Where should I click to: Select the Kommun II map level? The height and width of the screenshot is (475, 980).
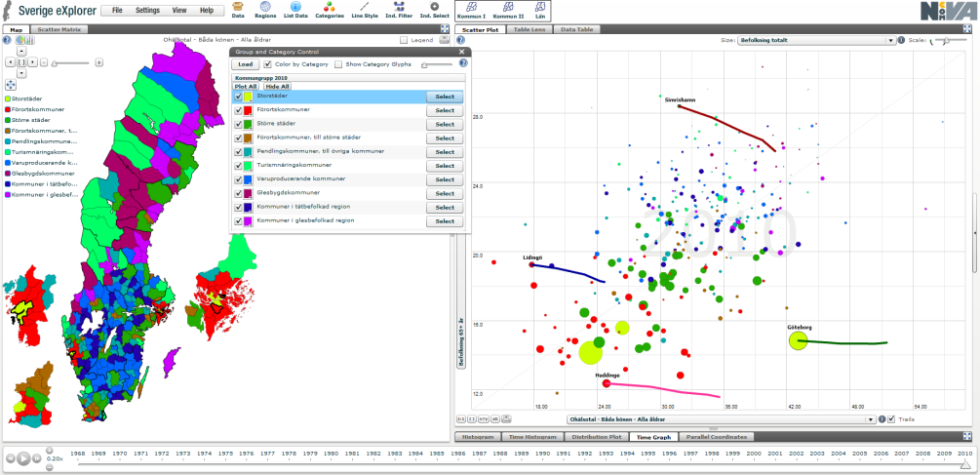[x=508, y=10]
